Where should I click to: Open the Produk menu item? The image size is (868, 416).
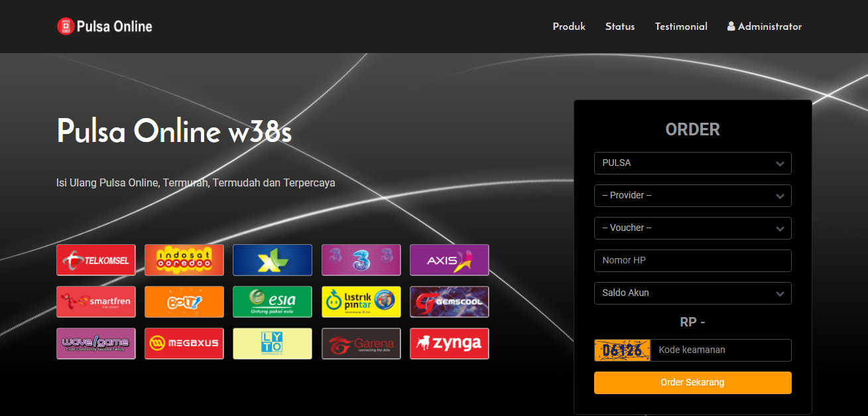(x=569, y=27)
